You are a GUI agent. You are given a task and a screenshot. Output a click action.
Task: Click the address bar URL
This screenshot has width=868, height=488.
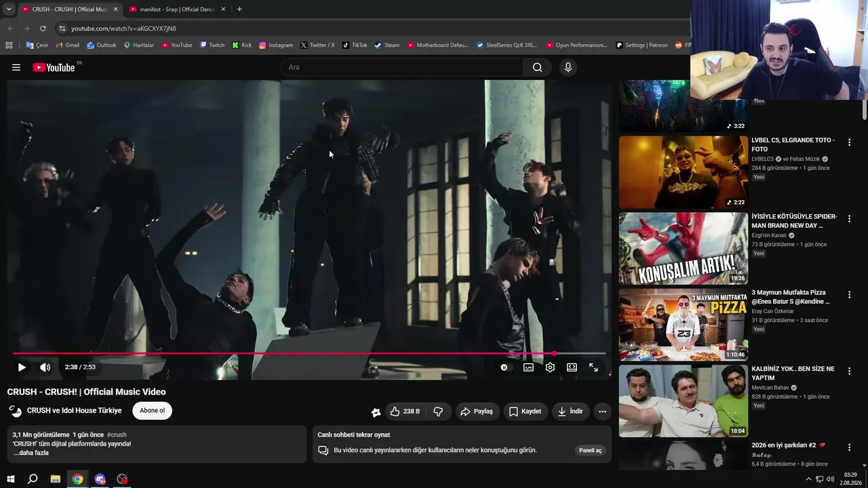click(x=123, y=28)
